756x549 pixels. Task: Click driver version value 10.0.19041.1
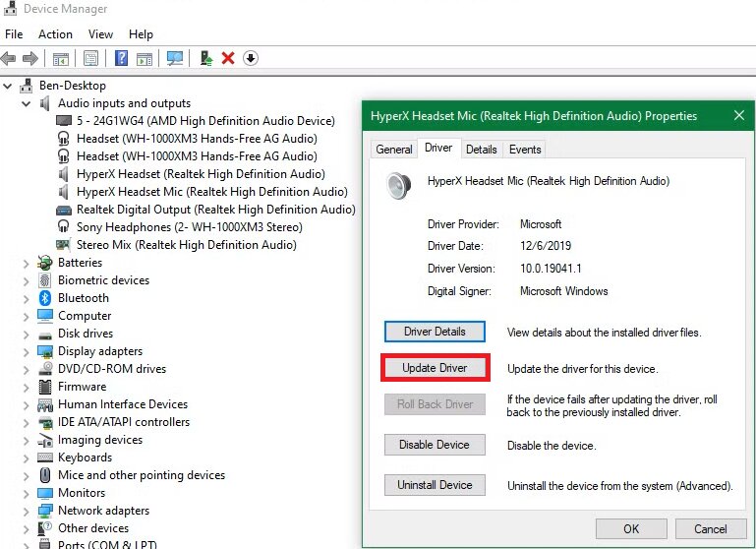[x=551, y=269]
